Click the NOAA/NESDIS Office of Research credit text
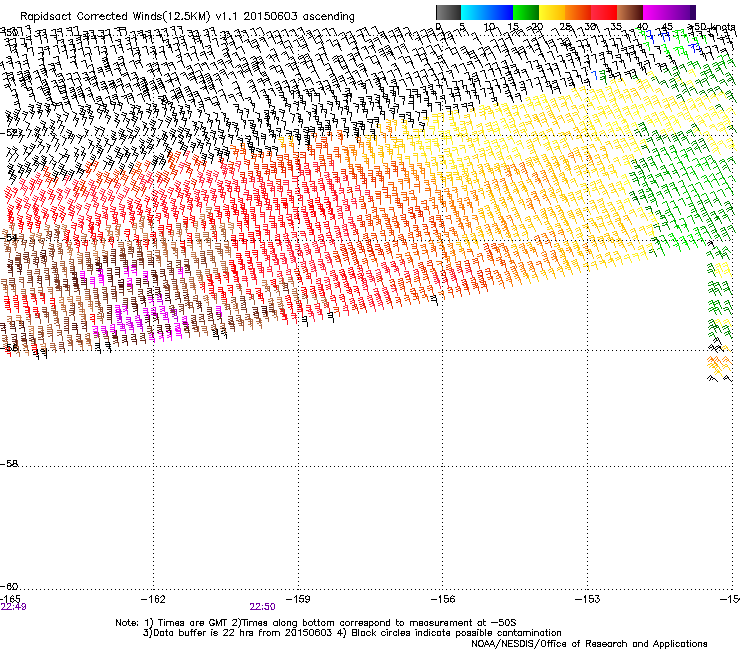 click(x=589, y=644)
